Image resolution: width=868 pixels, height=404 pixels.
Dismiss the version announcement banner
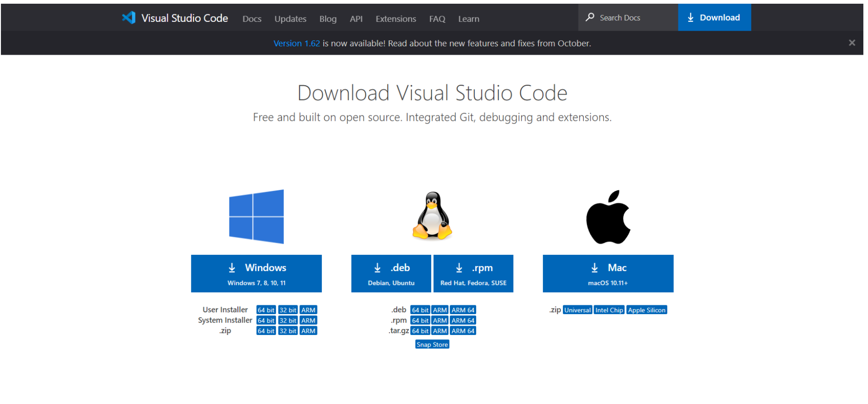[x=851, y=43]
